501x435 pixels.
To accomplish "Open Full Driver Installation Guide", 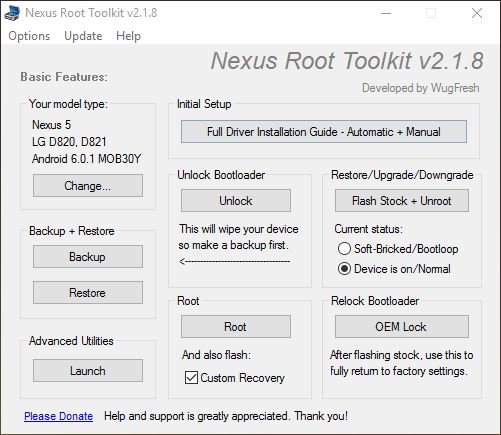I will (x=324, y=132).
